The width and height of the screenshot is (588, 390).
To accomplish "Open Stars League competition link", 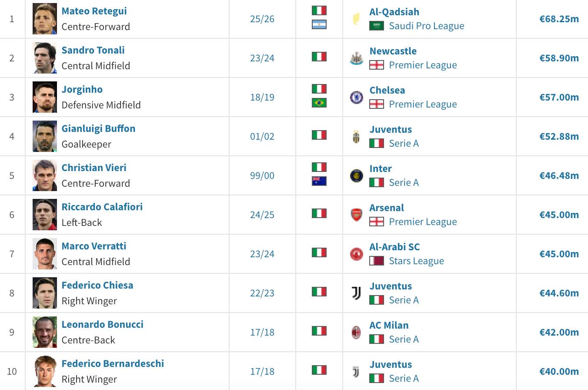I will 416,261.
